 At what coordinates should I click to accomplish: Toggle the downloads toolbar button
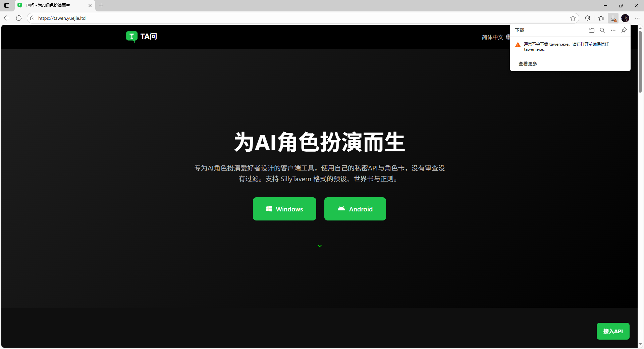613,18
